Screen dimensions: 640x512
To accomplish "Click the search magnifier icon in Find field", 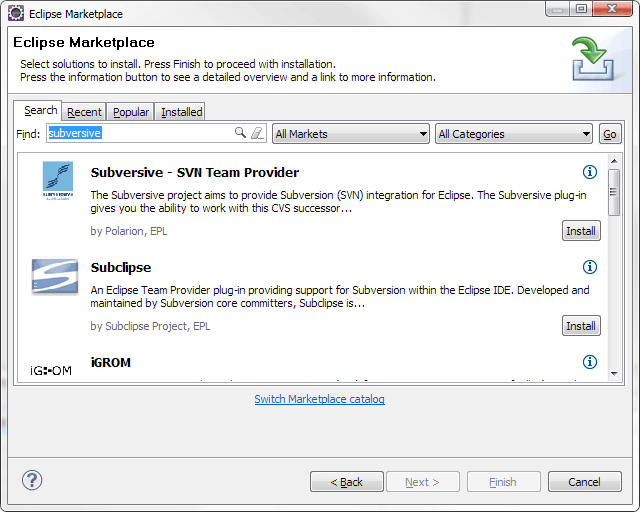I will click(x=240, y=133).
